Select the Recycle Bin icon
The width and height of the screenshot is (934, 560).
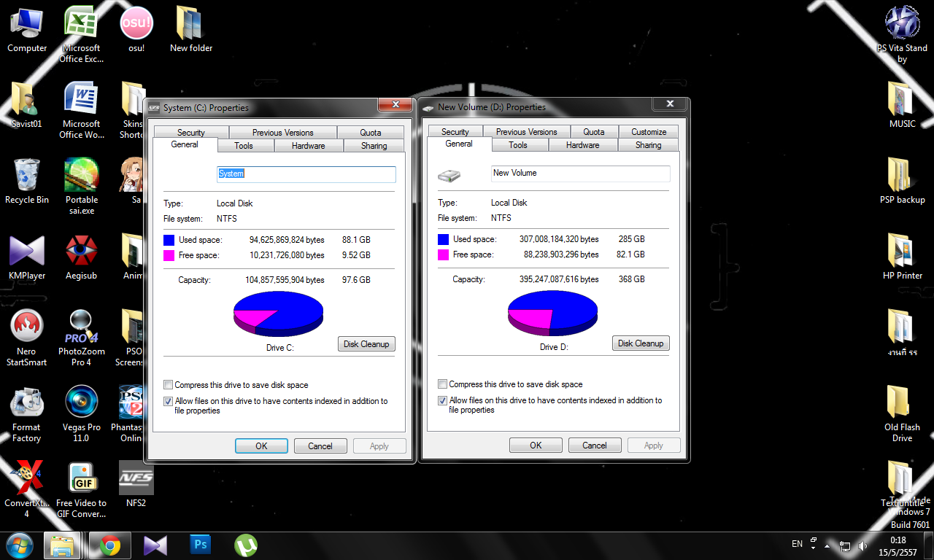27,182
